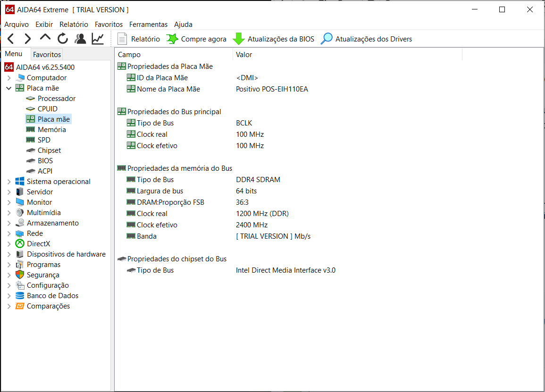Click Intel Direct Media Interface v3.0 value
545x392 pixels.
click(x=285, y=270)
